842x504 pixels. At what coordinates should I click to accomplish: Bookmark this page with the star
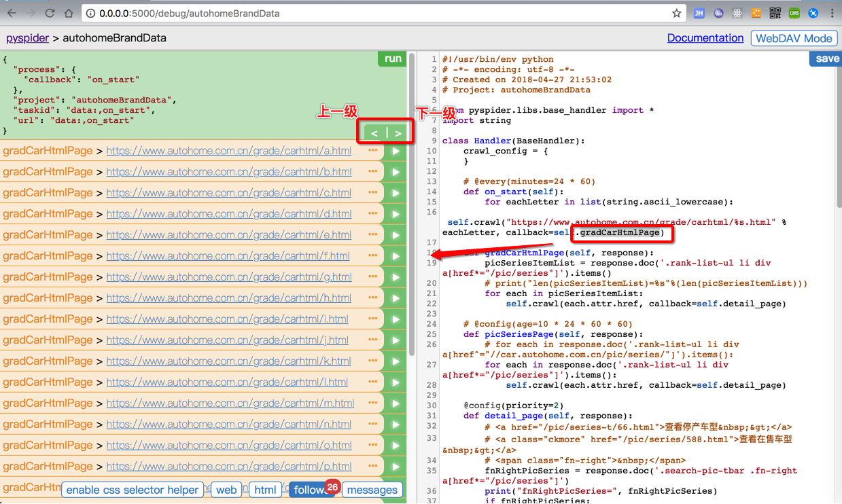coord(676,13)
